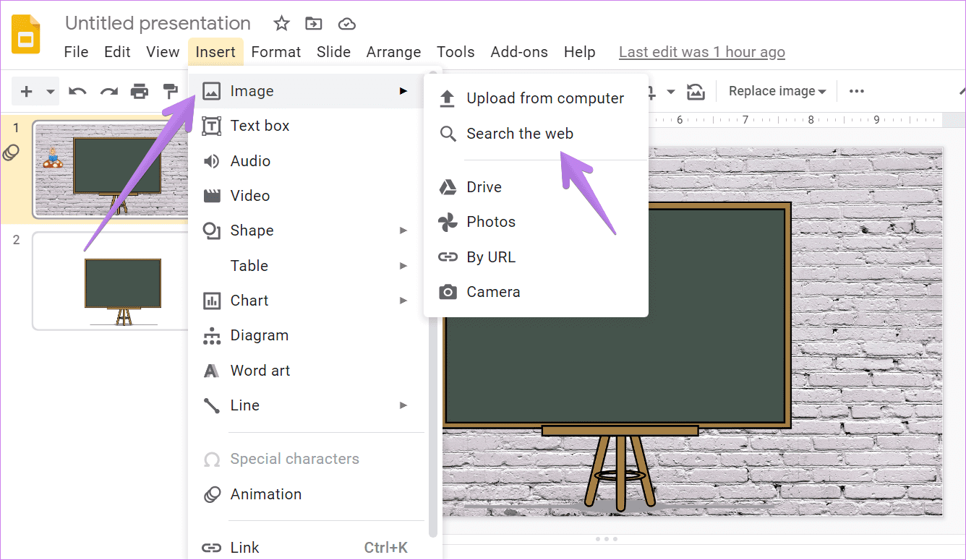
Task: Click the move to folder icon
Action: (314, 24)
